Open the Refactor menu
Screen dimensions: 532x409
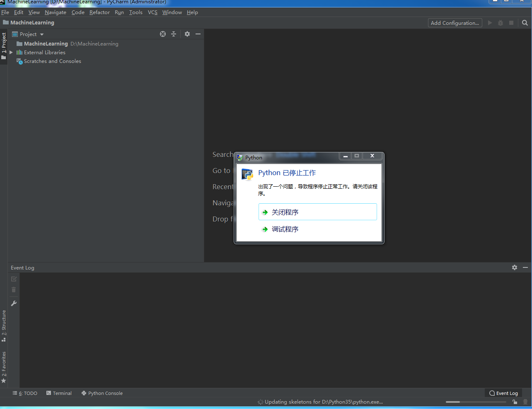click(99, 12)
